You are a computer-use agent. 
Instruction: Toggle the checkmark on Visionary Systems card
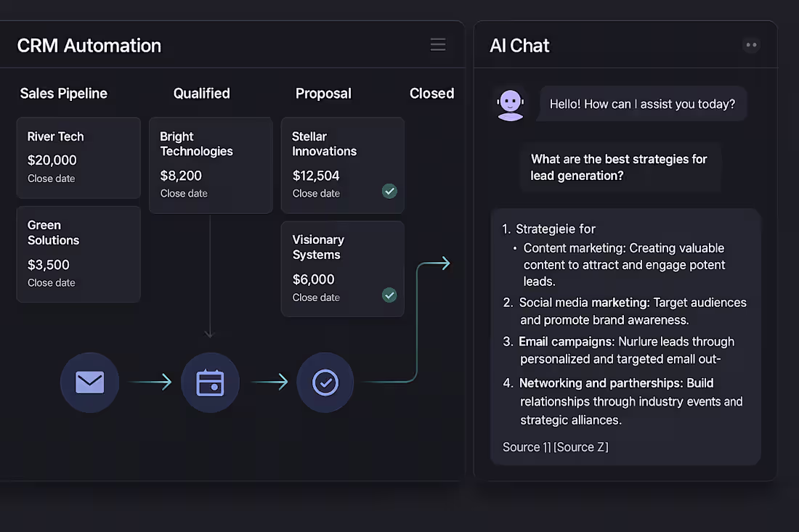click(389, 295)
